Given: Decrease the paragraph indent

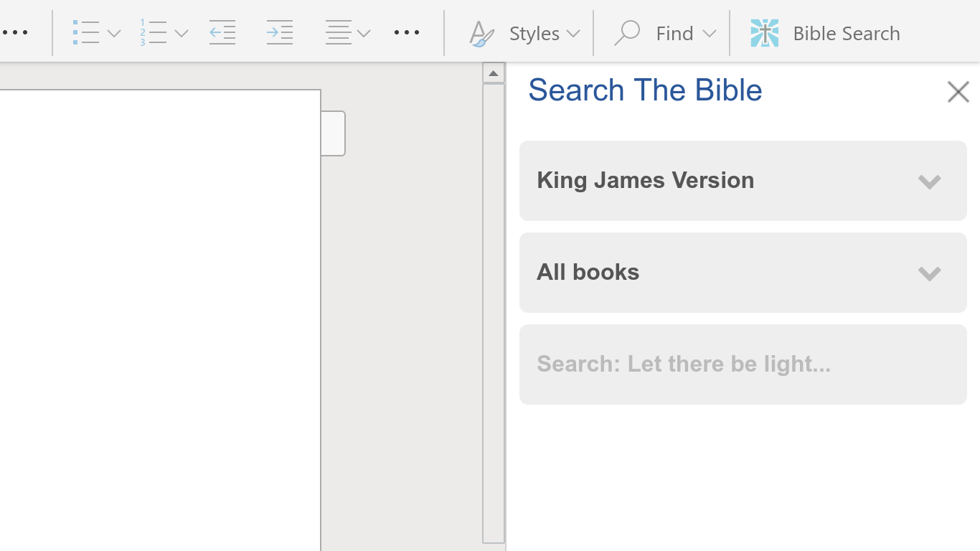Looking at the screenshot, I should pos(222,33).
